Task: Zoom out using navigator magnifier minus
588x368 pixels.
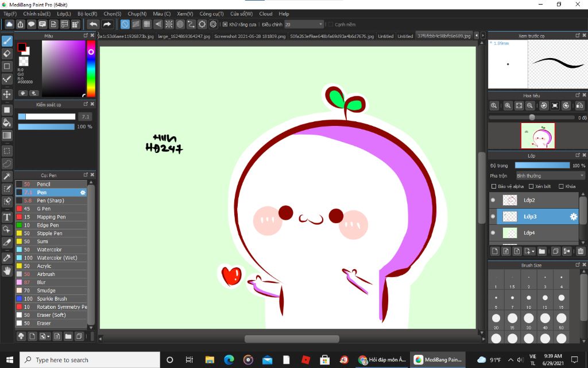Action: (529, 106)
